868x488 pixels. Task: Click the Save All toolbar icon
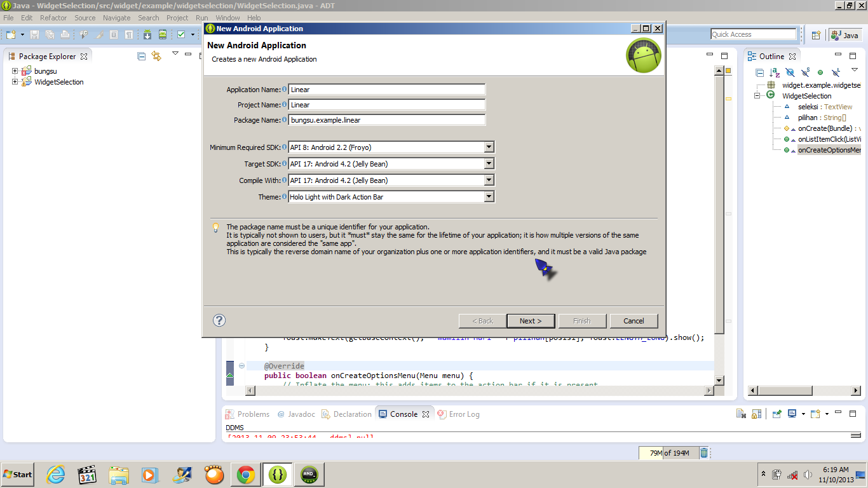(x=50, y=34)
